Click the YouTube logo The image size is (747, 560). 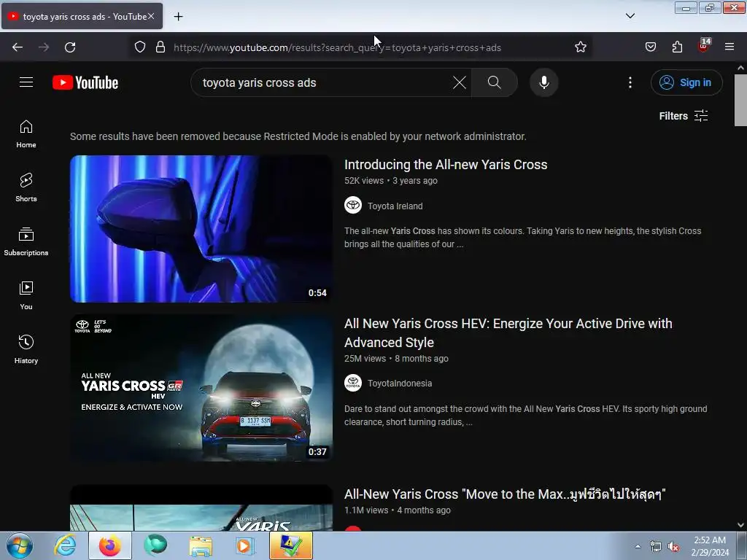pos(85,83)
